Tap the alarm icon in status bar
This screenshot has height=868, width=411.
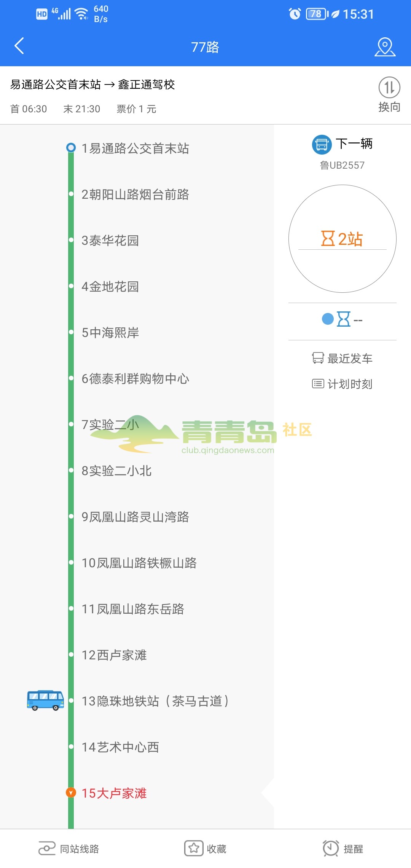[295, 14]
